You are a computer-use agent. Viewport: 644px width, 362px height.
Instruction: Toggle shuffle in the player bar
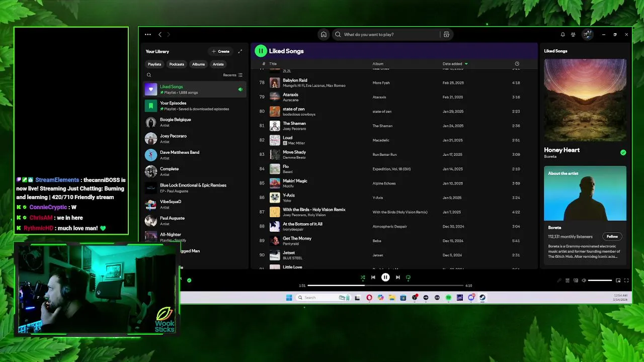(363, 277)
